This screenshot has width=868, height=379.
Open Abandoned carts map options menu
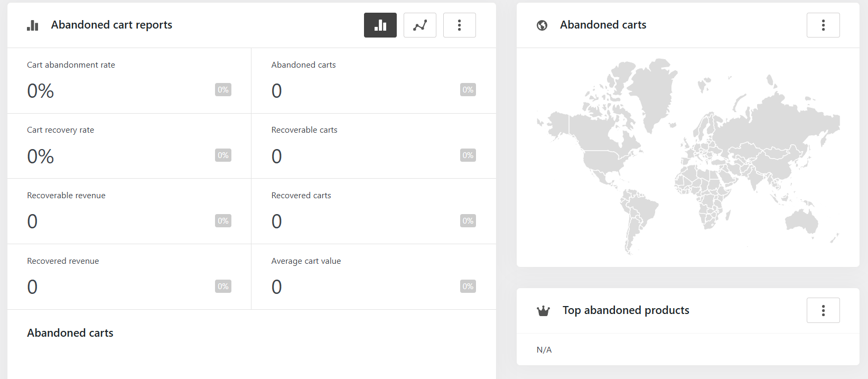tap(823, 25)
